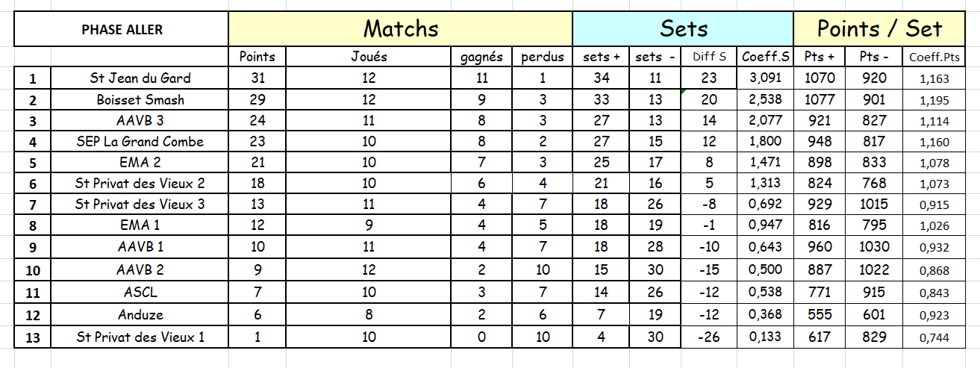980x368 pixels.
Task: Select the 'PHASE ALLER' header cell
Action: (122, 30)
